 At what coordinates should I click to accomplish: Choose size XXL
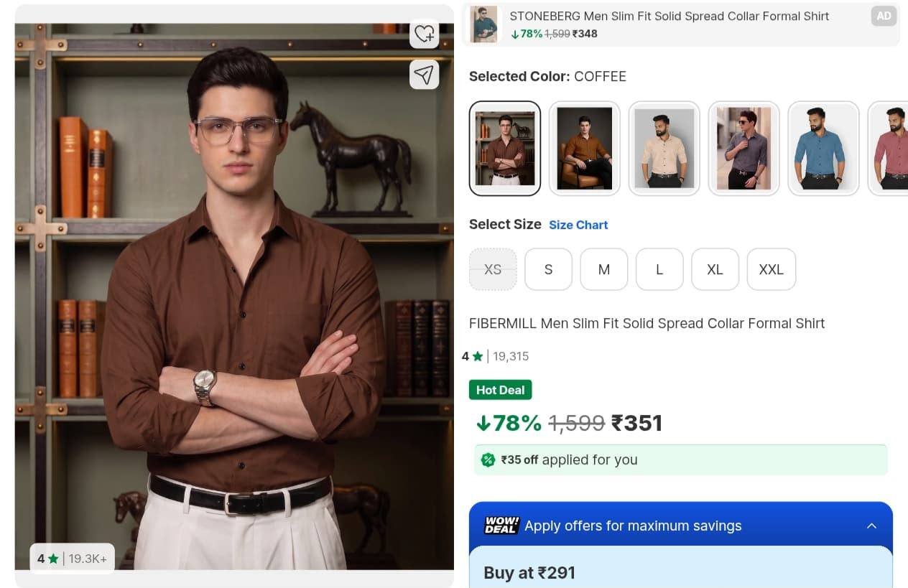772,269
